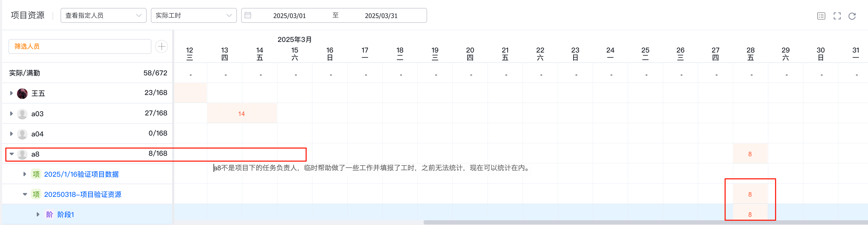Image resolution: width=868 pixels, height=225 pixels.
Task: Open the list view settings icon
Action: (821, 16)
